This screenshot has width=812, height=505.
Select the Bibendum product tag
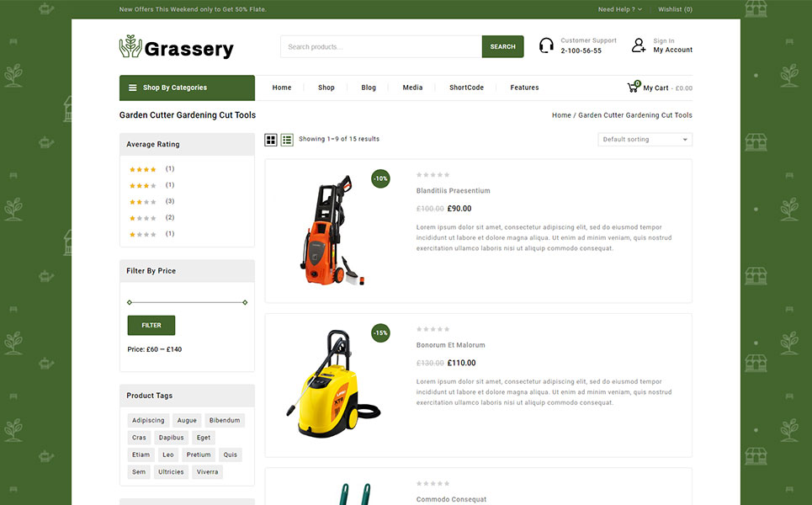coord(225,421)
